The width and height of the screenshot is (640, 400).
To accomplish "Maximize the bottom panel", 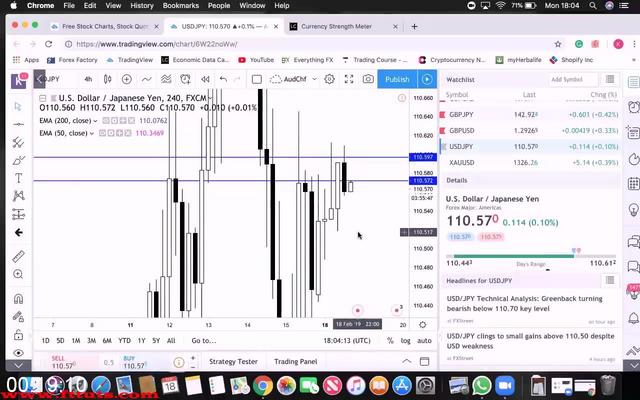I will [424, 361].
